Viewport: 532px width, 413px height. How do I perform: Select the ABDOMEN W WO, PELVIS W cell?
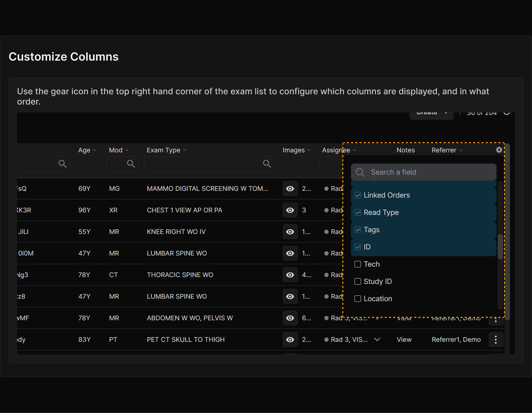click(190, 318)
